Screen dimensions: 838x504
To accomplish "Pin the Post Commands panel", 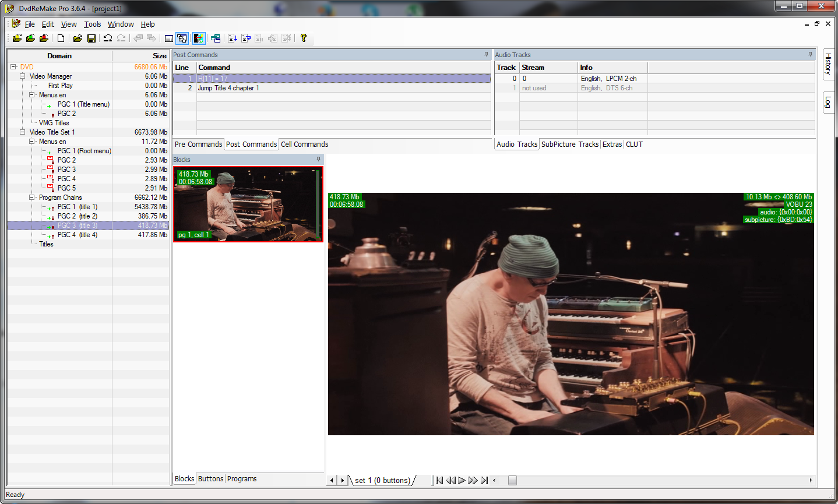I will point(486,54).
